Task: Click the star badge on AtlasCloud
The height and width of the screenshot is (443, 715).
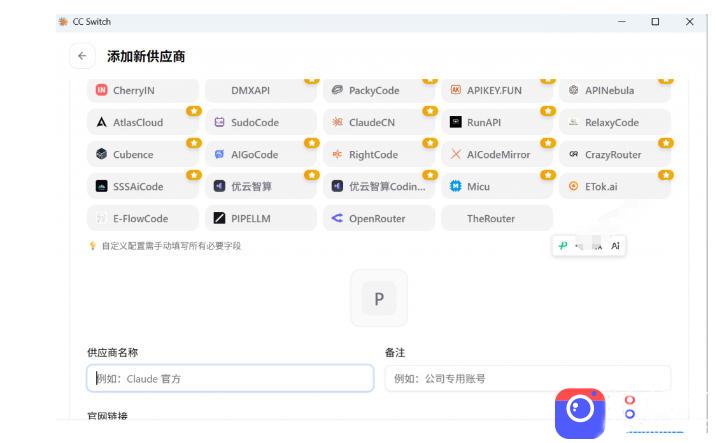Action: click(194, 111)
